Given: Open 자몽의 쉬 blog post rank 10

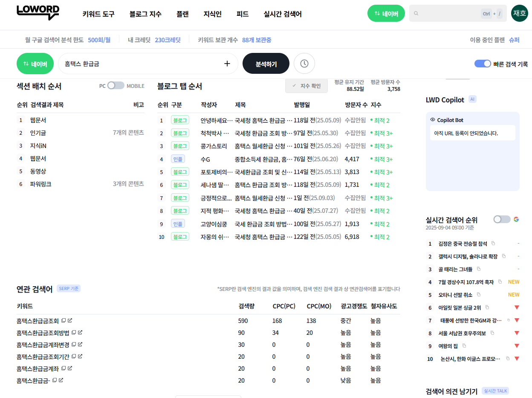Looking at the screenshot, I should [x=264, y=236].
